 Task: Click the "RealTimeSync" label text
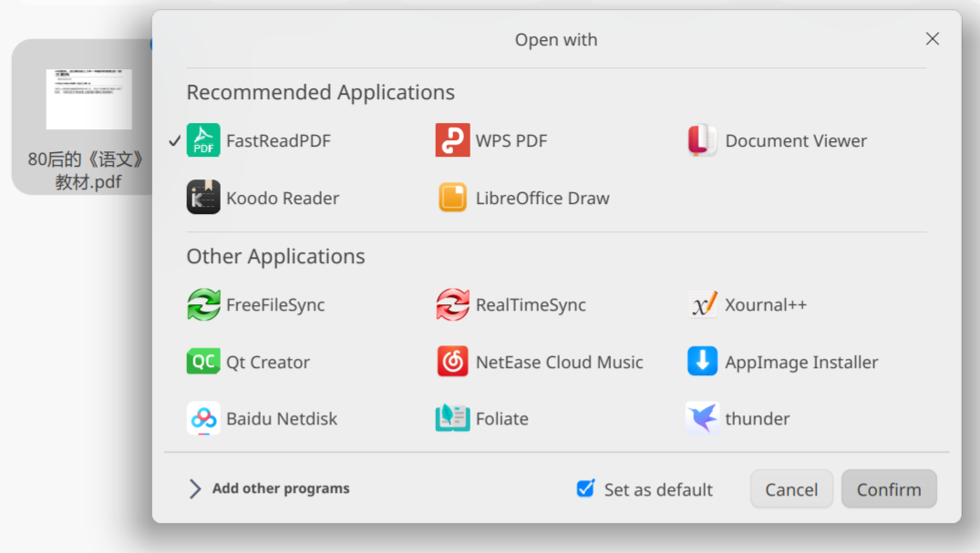pos(531,305)
